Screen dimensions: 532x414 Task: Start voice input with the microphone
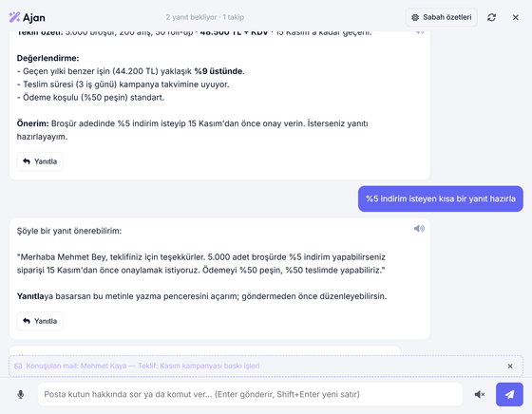tap(21, 394)
